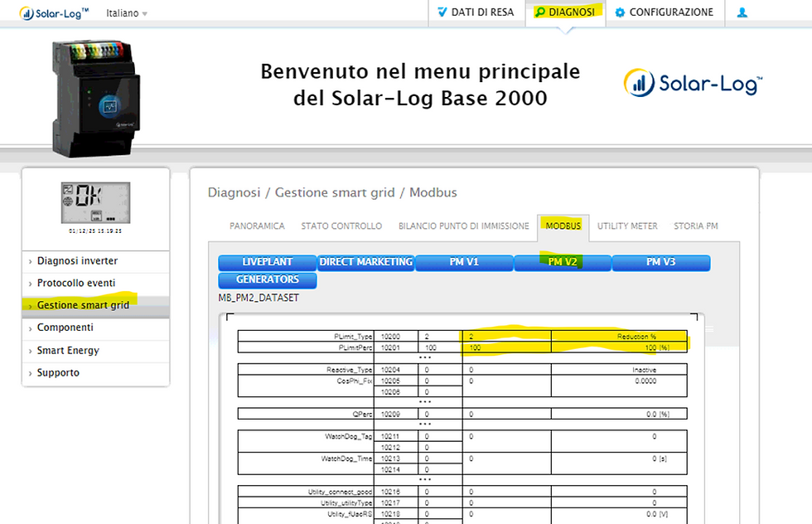Click the user profile icon
This screenshot has width=812, height=524.
point(742,12)
